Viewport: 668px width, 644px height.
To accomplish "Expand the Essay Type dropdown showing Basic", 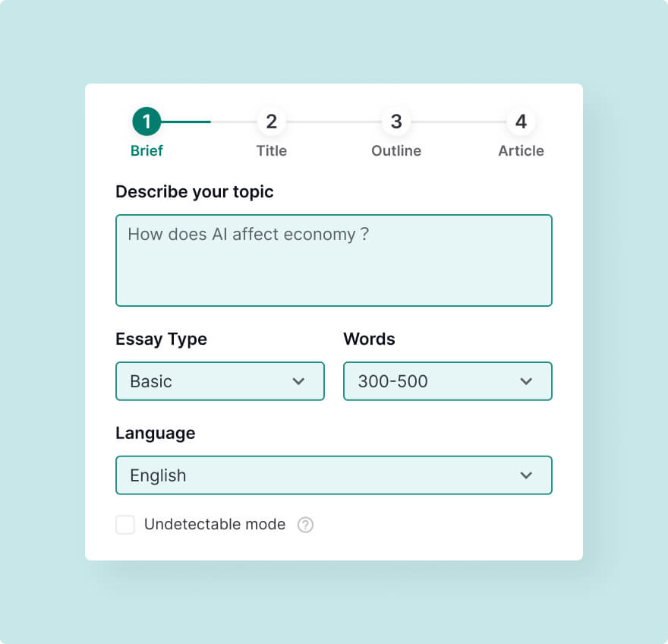I will click(220, 381).
